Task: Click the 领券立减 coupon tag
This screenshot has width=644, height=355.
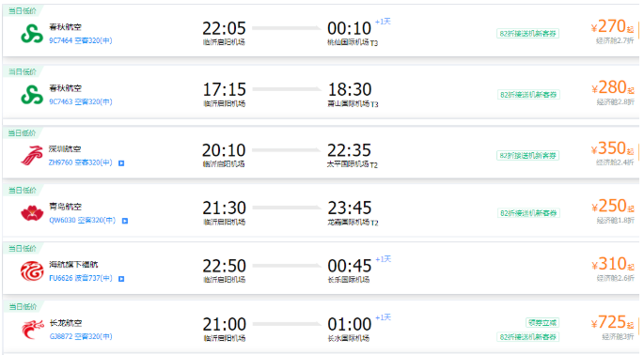Action: pyautogui.click(x=542, y=322)
